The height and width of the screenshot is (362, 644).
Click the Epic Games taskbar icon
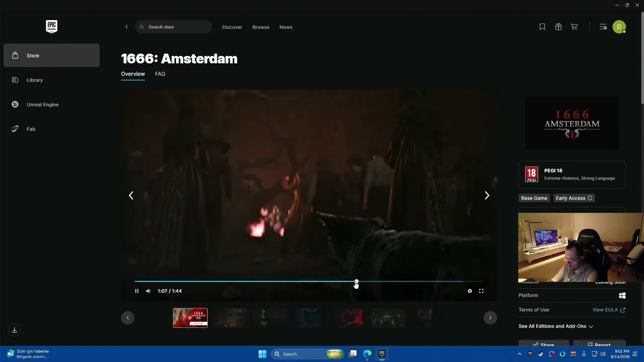pos(382,354)
